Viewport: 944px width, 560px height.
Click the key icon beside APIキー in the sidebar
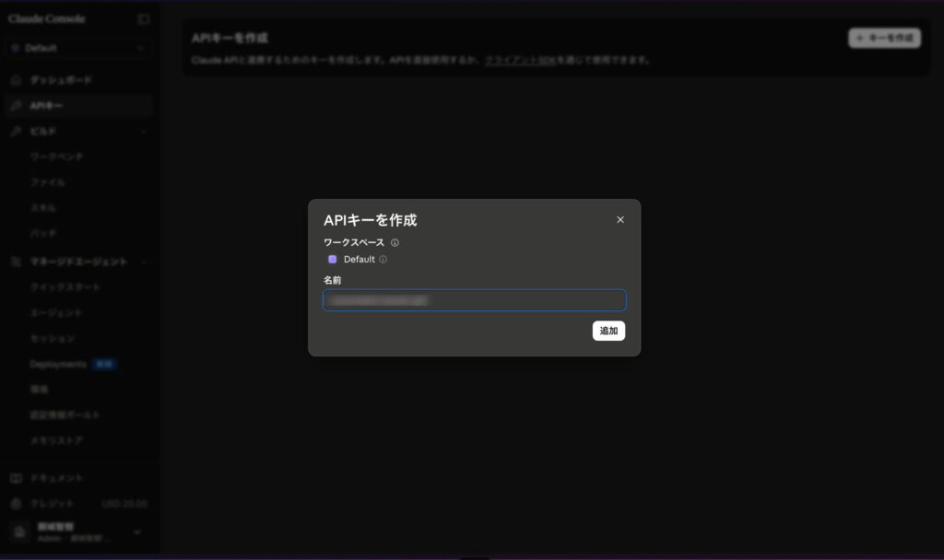point(17,106)
